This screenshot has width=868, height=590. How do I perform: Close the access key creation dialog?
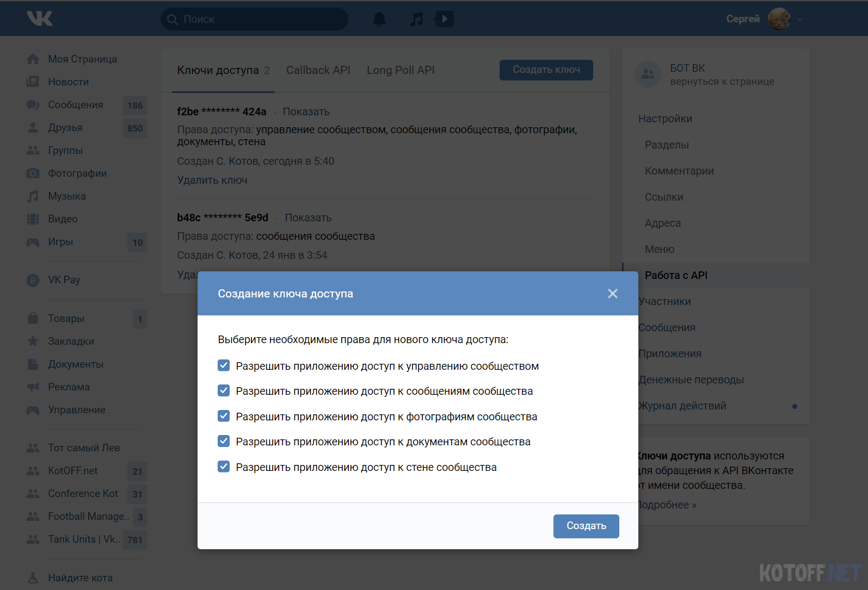coord(612,294)
